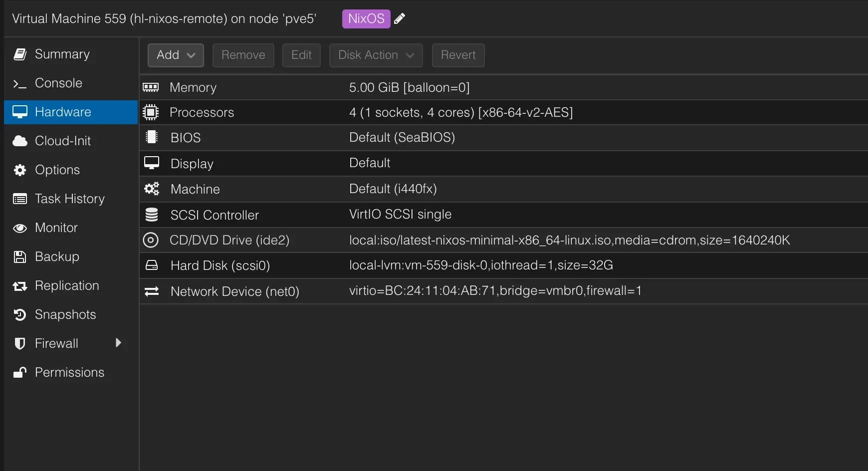Viewport: 868px width, 471px height.
Task: Click the pencil icon beside NixOS tag
Action: 400,18
